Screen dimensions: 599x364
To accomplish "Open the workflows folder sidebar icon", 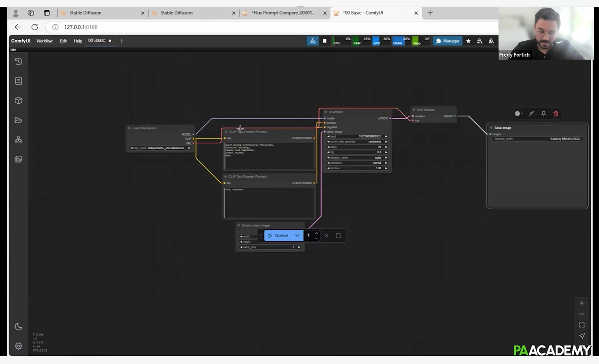I will [18, 120].
